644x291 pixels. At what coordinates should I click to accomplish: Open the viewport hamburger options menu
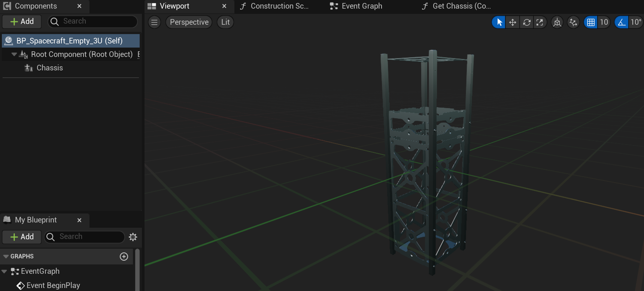tap(154, 22)
